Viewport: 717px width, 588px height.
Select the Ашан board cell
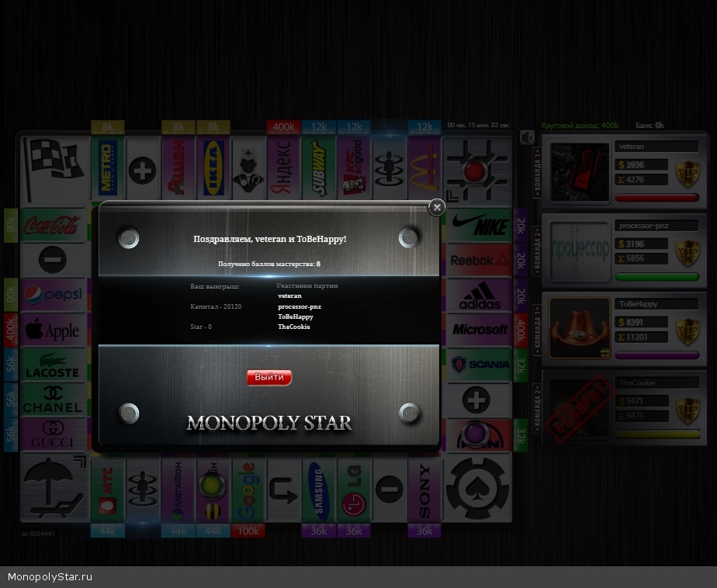[x=178, y=168]
